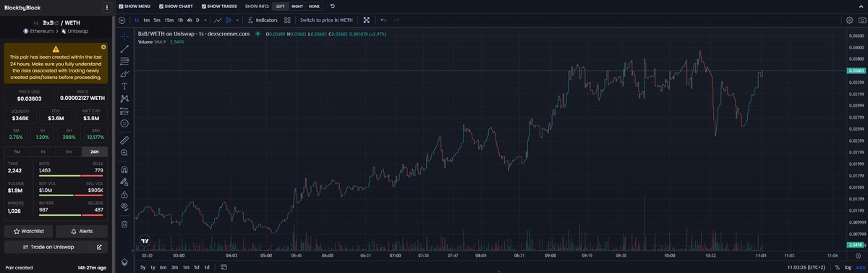Screen dimensions: 868x273
Task: Lock all drawing tools
Action: [124, 194]
